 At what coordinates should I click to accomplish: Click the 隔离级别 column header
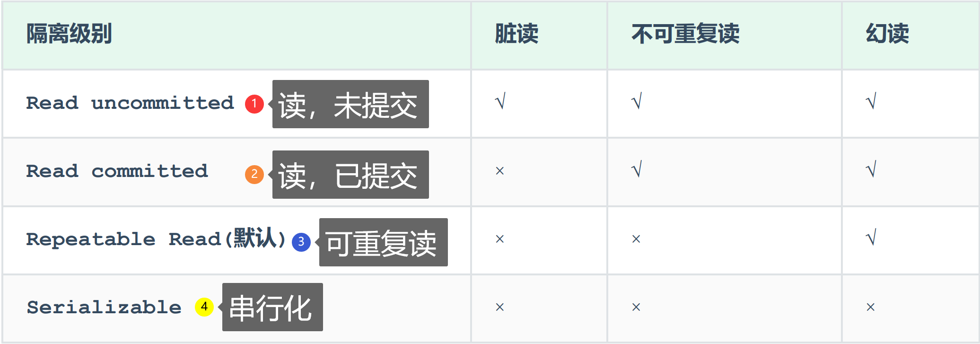click(69, 34)
